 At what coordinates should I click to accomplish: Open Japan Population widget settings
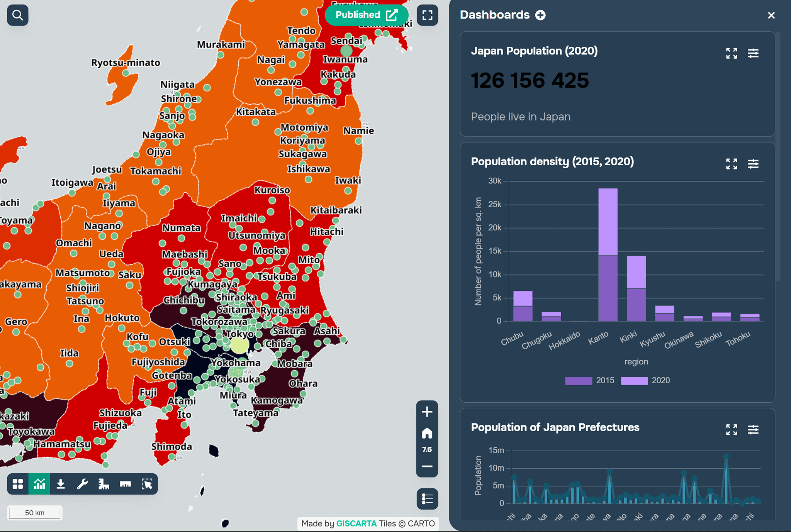[753, 53]
